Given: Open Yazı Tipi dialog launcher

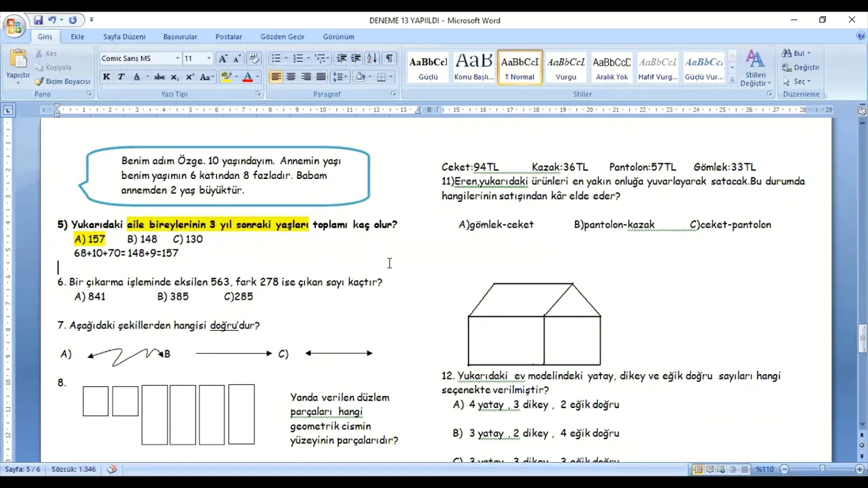Looking at the screenshot, I should coord(258,94).
